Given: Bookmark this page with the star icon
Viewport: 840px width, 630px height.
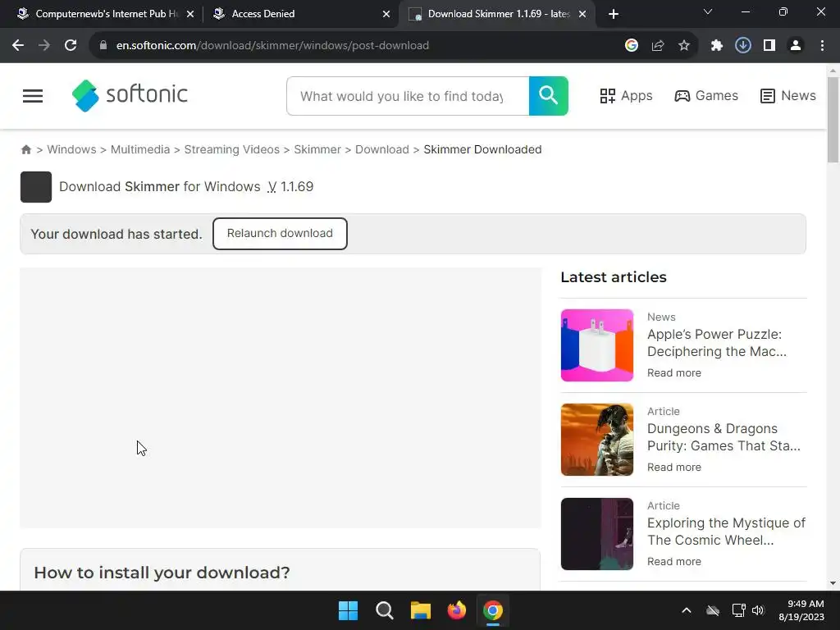Looking at the screenshot, I should point(684,46).
